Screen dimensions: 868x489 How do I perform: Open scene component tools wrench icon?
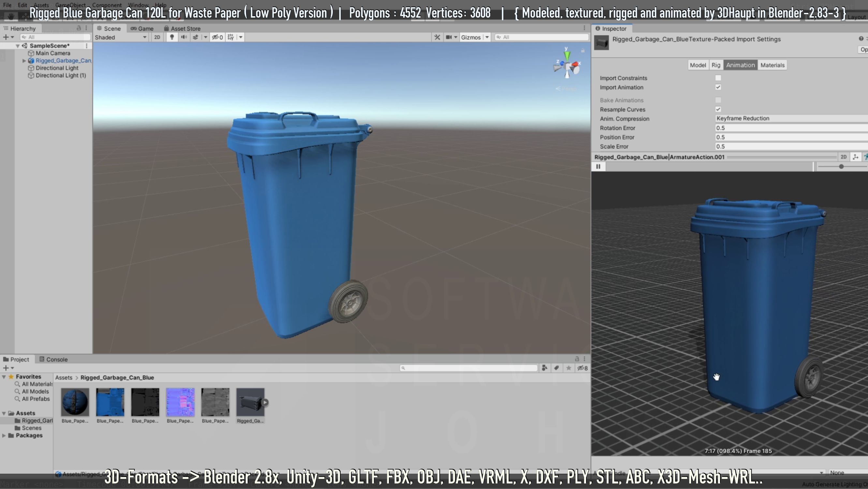coord(437,37)
